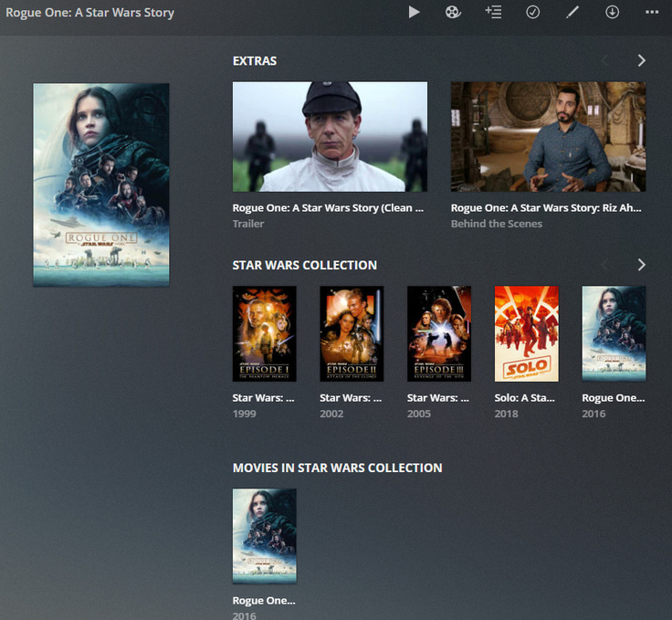Click the film reel trailer icon
This screenshot has width=672, height=620.
(x=453, y=12)
